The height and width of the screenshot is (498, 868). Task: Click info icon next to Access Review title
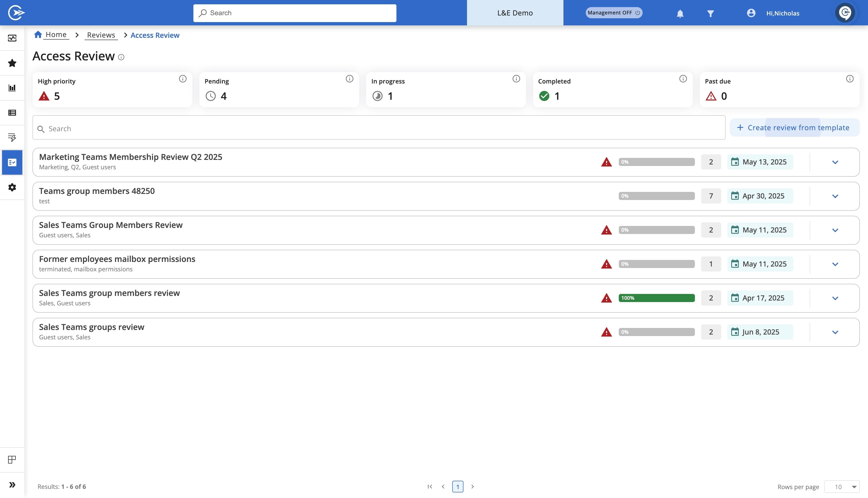point(121,57)
